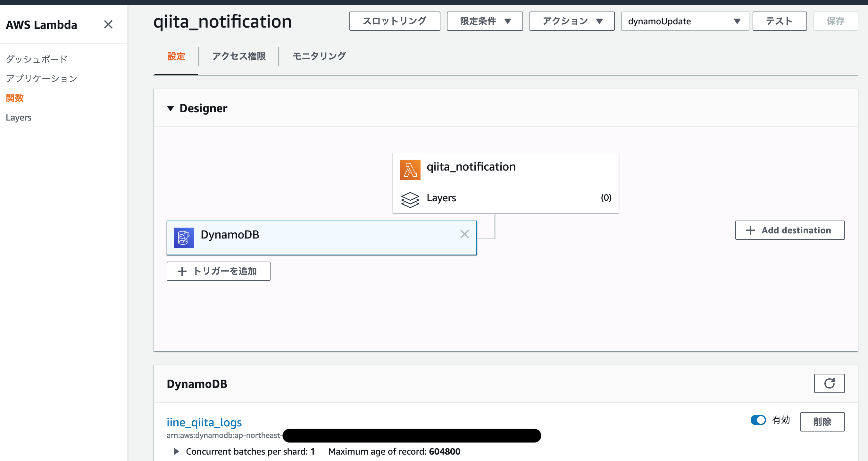Open ダッシュボード in the sidebar
868x461 pixels.
click(x=37, y=59)
